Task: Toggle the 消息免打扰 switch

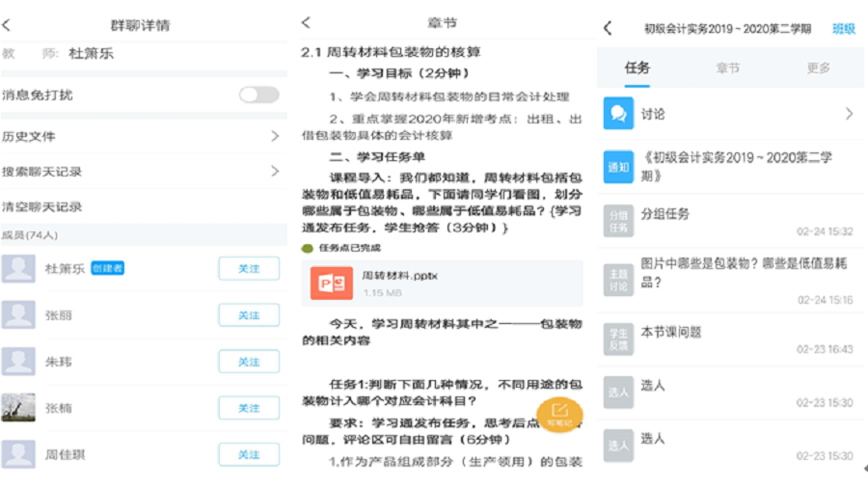Action: coord(258,95)
